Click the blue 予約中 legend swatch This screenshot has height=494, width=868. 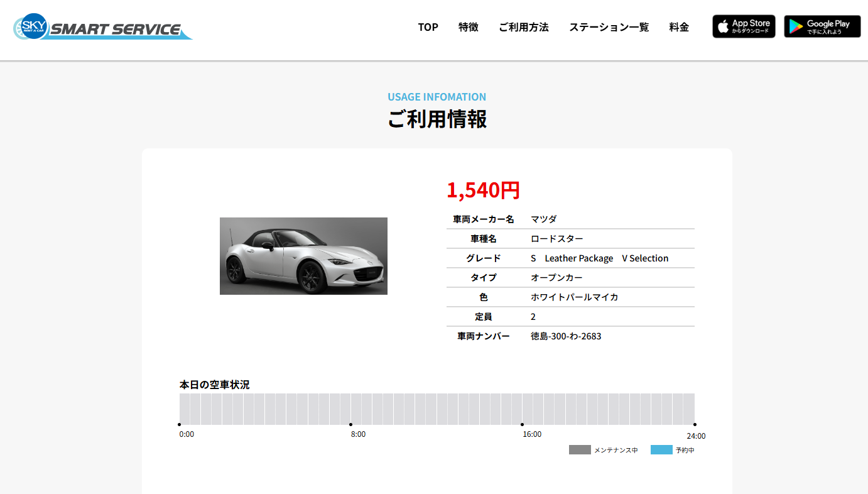(661, 450)
